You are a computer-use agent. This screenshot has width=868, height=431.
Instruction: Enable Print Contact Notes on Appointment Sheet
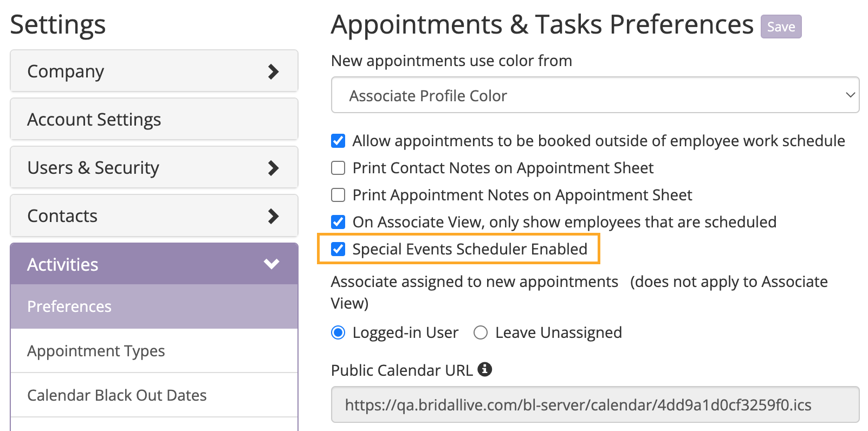pyautogui.click(x=338, y=168)
